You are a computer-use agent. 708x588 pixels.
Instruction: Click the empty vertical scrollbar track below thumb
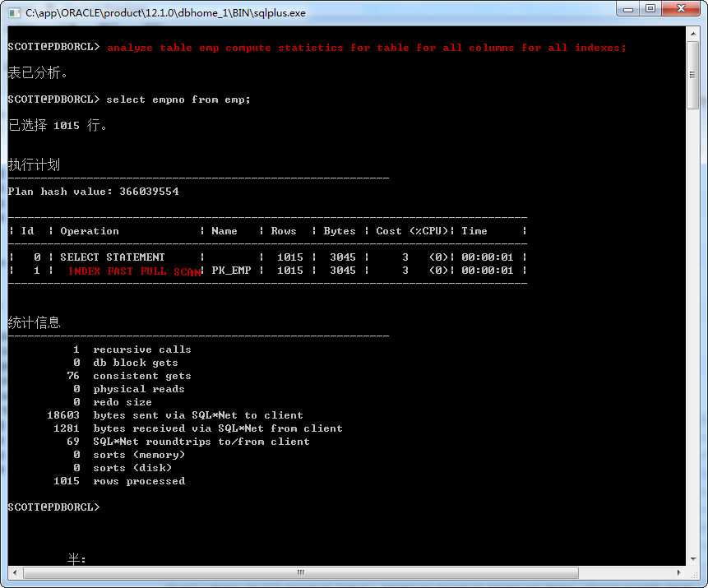click(692, 331)
